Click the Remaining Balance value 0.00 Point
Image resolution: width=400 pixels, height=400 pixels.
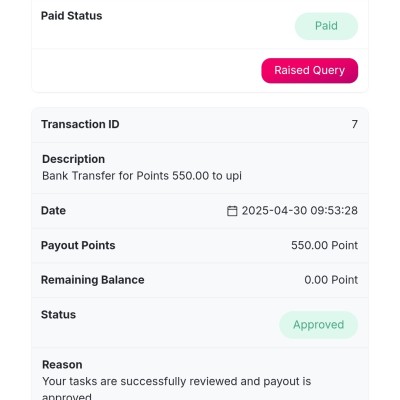pos(331,280)
